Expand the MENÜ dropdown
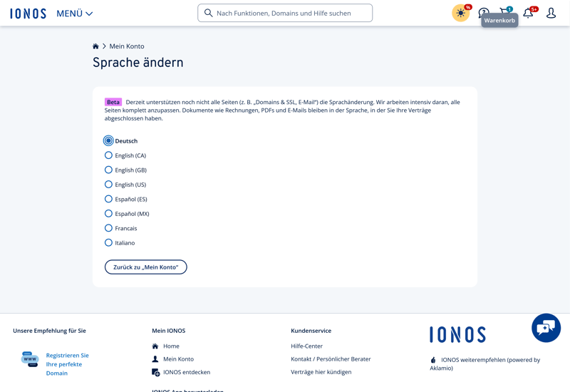570x392 pixels. 74,14
